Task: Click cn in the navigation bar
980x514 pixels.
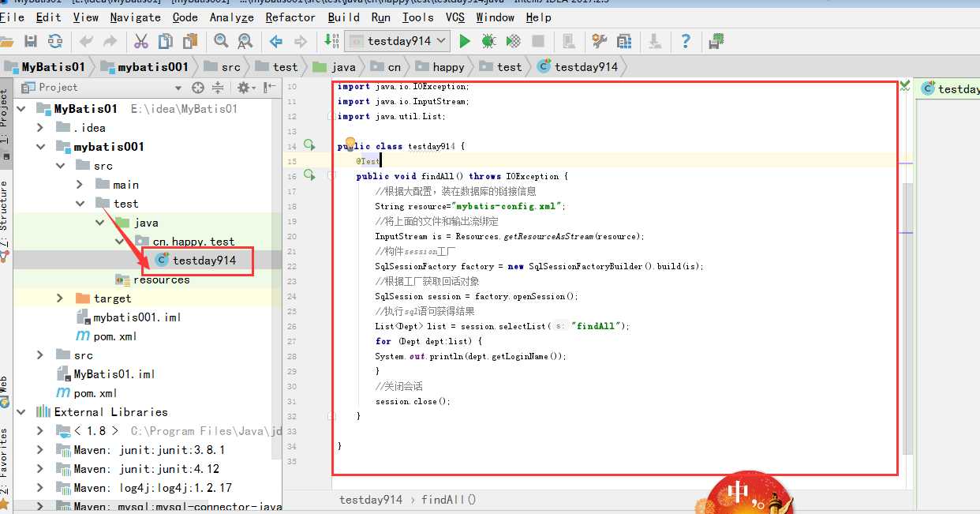Action: point(386,67)
